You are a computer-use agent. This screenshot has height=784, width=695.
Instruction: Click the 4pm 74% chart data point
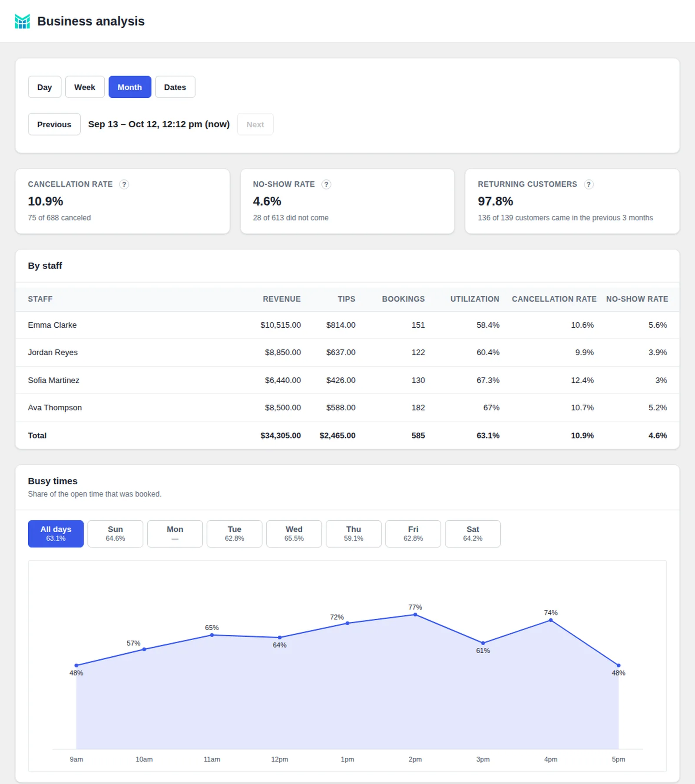tap(551, 620)
